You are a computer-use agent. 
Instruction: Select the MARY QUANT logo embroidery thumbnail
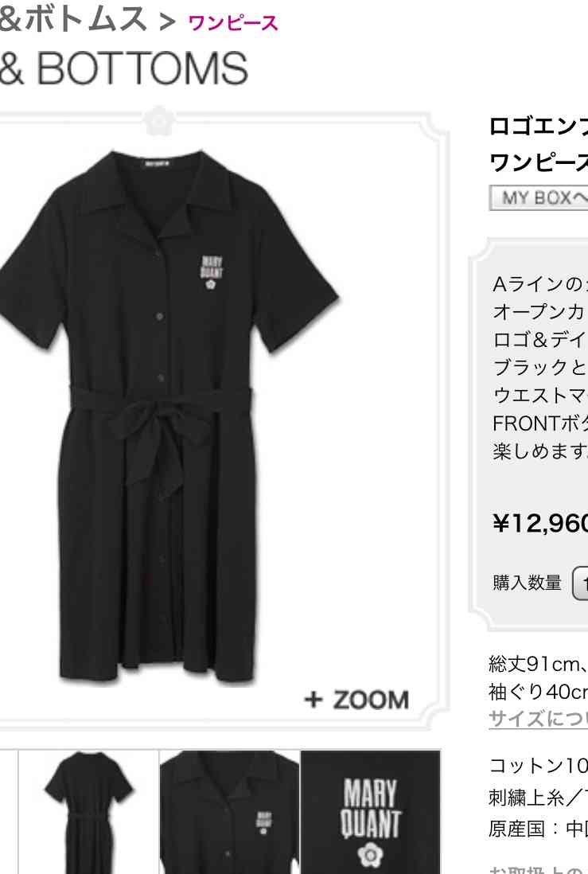(x=371, y=812)
